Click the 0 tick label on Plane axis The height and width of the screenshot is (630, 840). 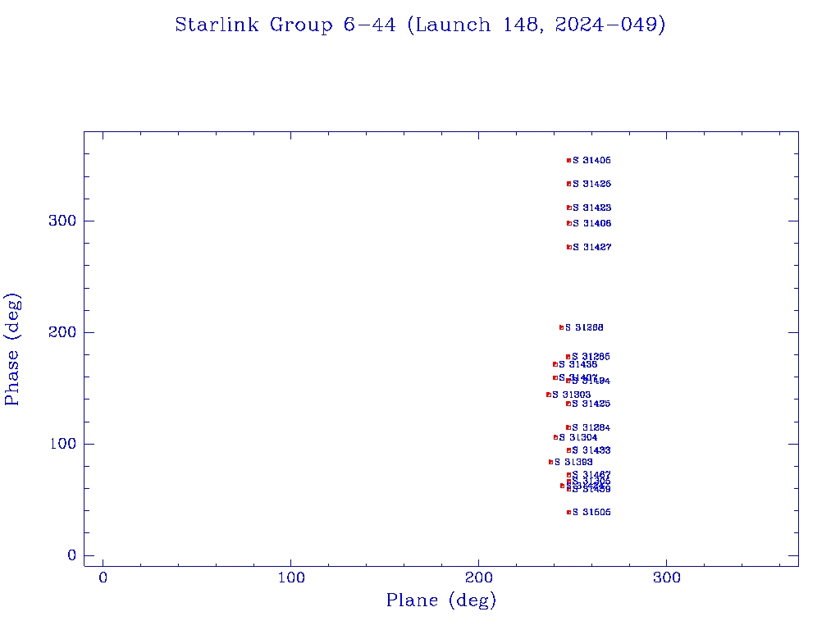[x=103, y=577]
